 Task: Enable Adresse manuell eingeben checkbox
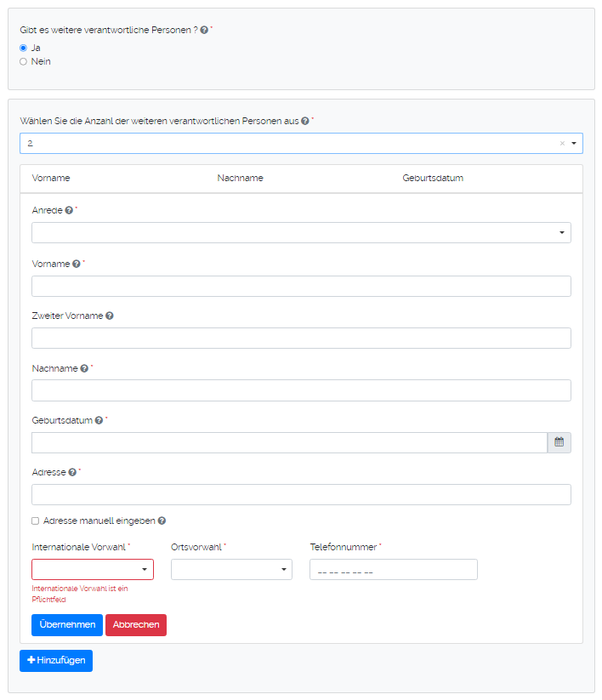click(36, 521)
